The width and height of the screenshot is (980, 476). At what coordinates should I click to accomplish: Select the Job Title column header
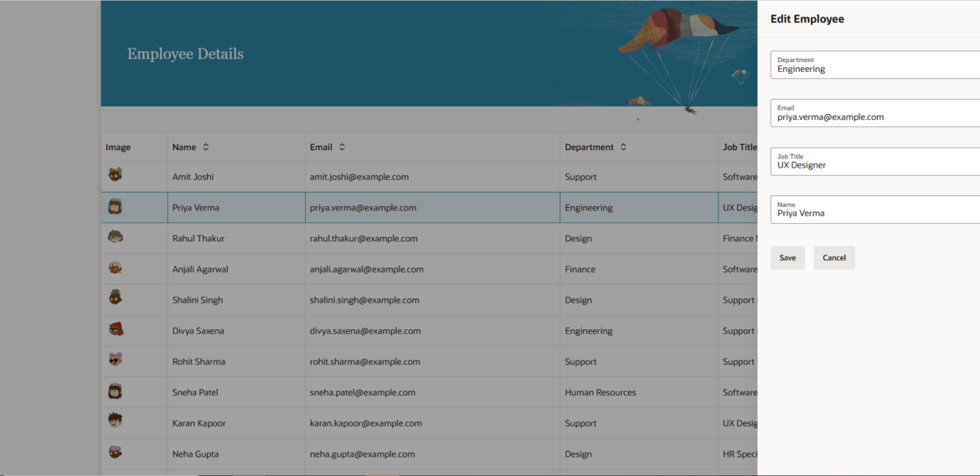click(738, 147)
